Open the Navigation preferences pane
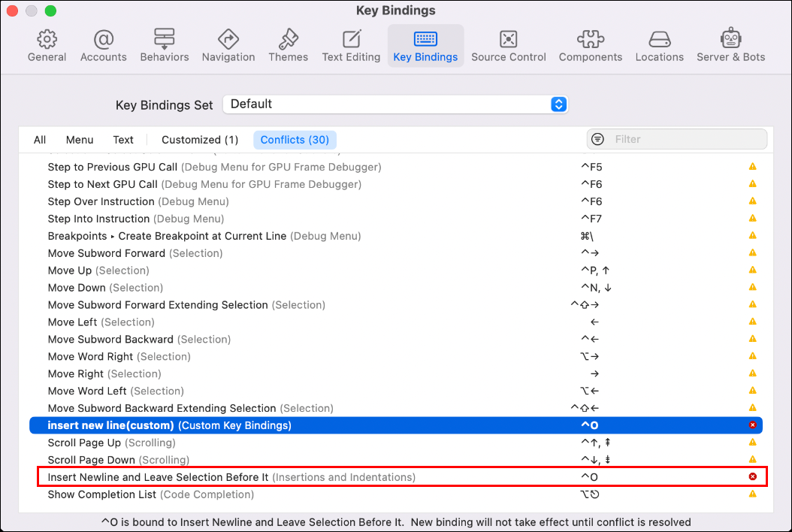 tap(228, 46)
